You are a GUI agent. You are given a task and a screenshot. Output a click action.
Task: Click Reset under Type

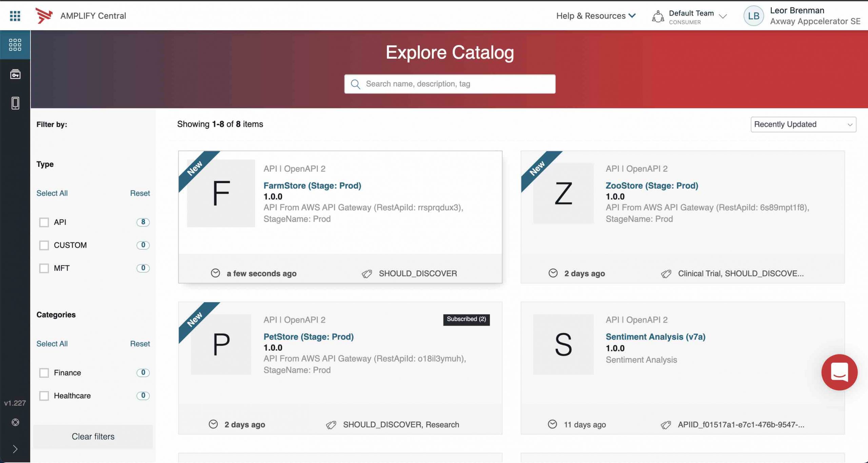point(140,193)
